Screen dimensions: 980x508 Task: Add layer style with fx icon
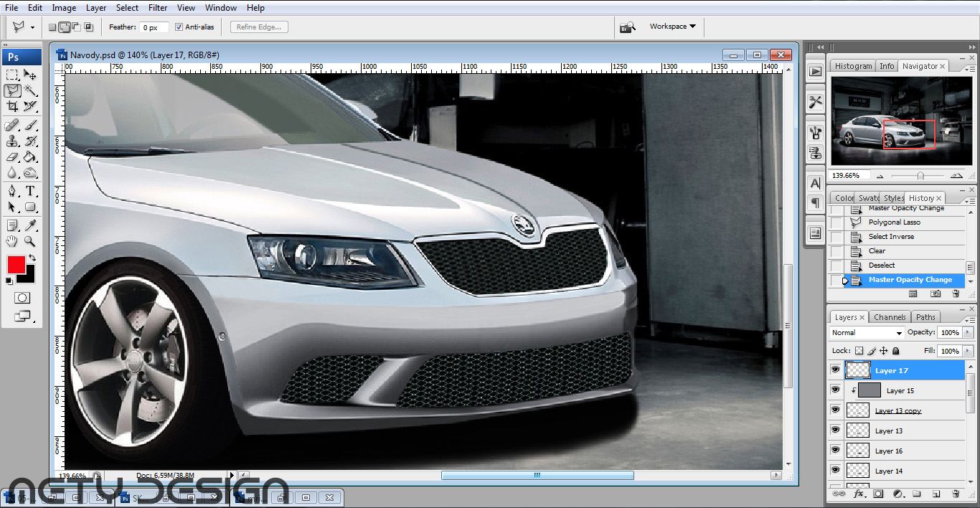[858, 494]
